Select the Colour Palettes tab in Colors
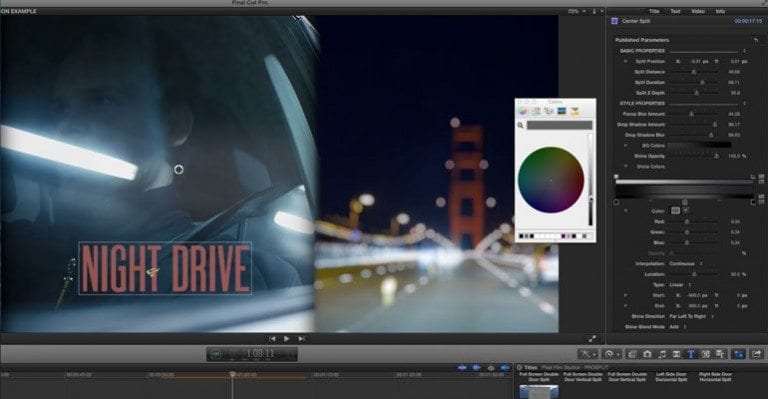The width and height of the screenshot is (768, 399). (x=549, y=111)
